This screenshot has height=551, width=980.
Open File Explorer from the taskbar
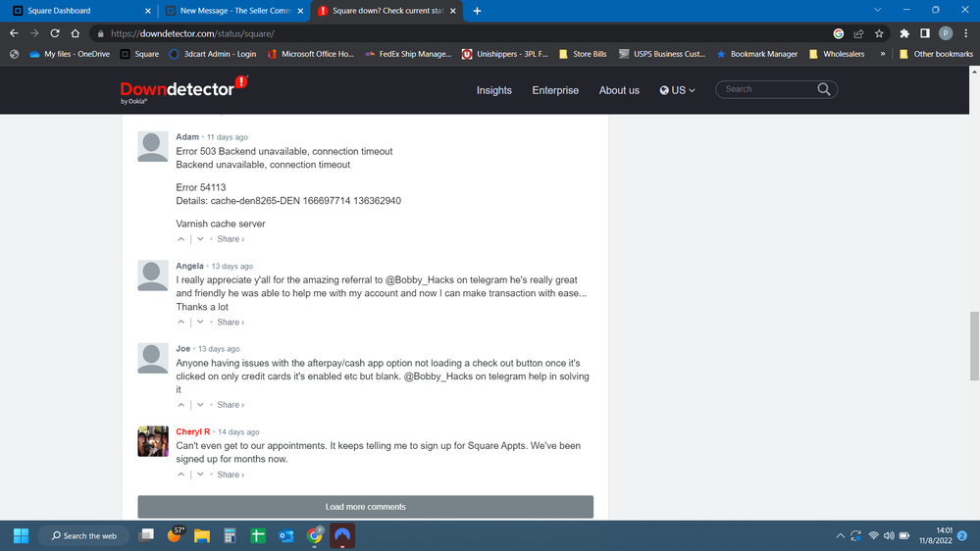coord(202,535)
